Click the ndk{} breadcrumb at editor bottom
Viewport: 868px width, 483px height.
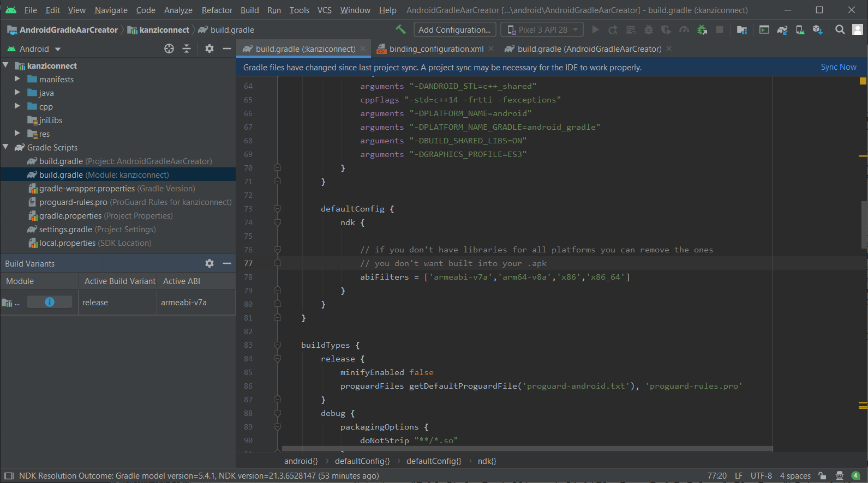487,461
